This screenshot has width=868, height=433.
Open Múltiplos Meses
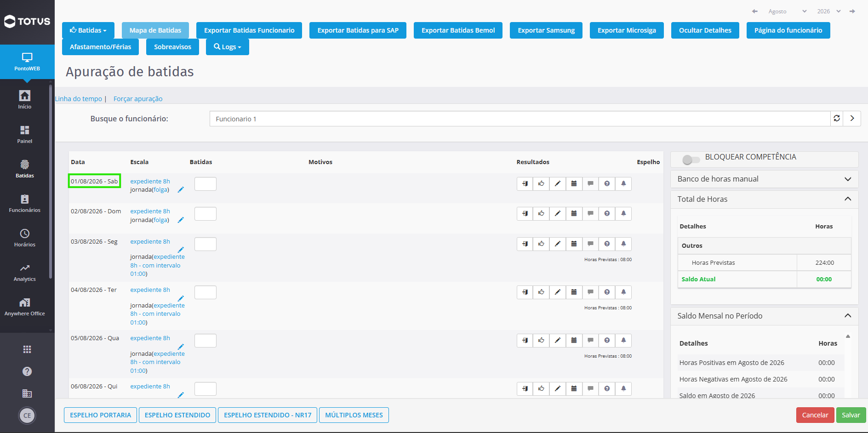pos(354,415)
